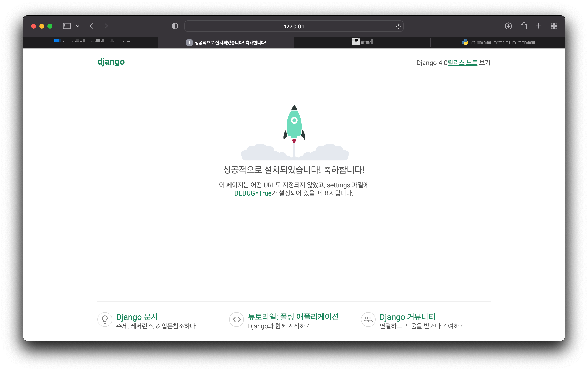The width and height of the screenshot is (588, 371).
Task: Open the privacy report shield icon
Action: [175, 26]
